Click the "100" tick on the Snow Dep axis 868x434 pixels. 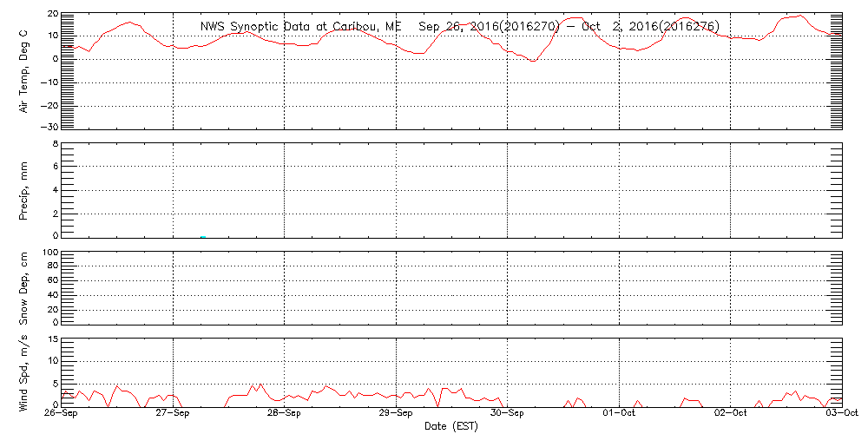point(49,253)
